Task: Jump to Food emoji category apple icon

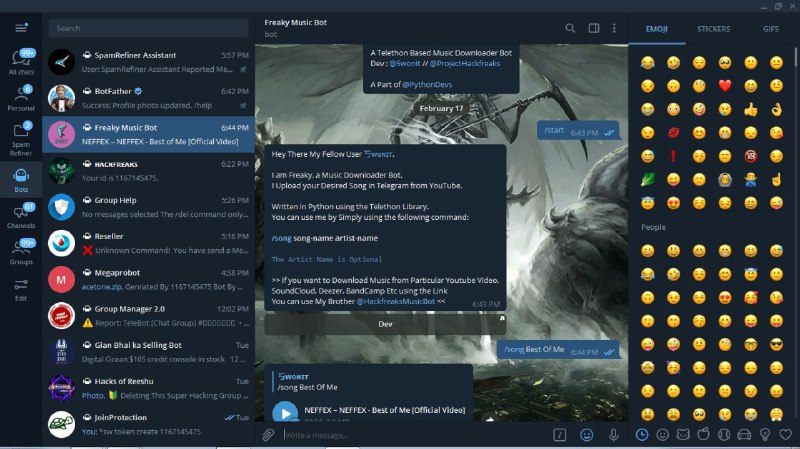Action: coord(704,435)
